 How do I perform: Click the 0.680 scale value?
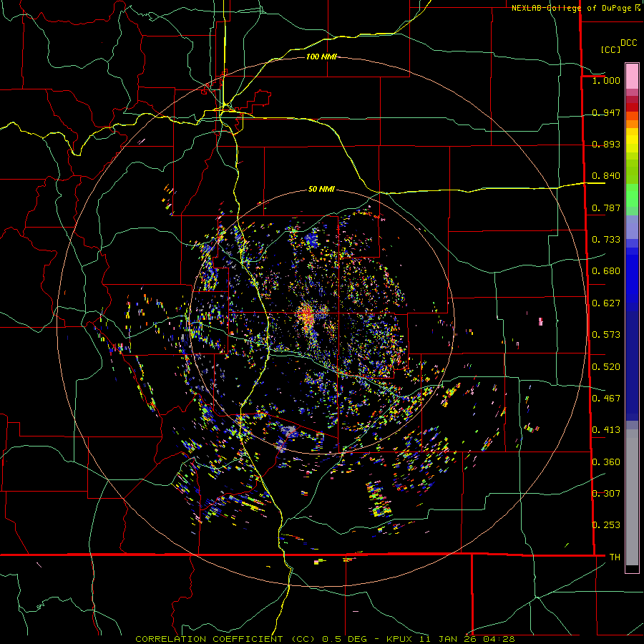tap(606, 271)
